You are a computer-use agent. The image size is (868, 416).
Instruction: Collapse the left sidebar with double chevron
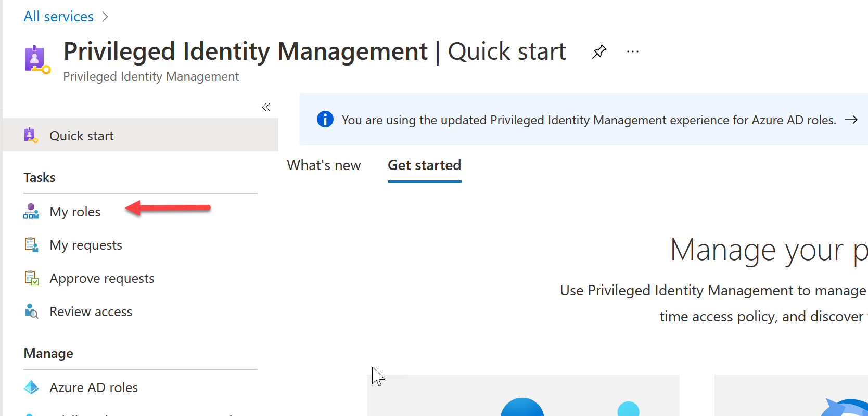point(266,107)
